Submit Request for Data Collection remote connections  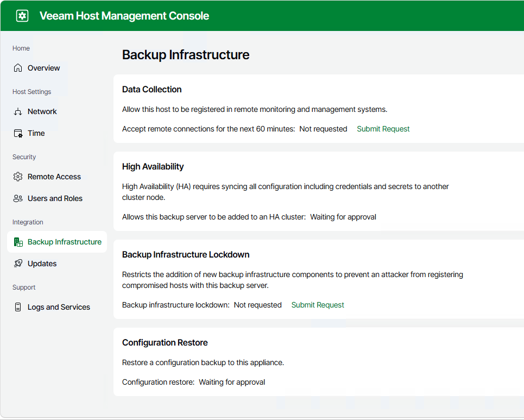[x=383, y=129]
